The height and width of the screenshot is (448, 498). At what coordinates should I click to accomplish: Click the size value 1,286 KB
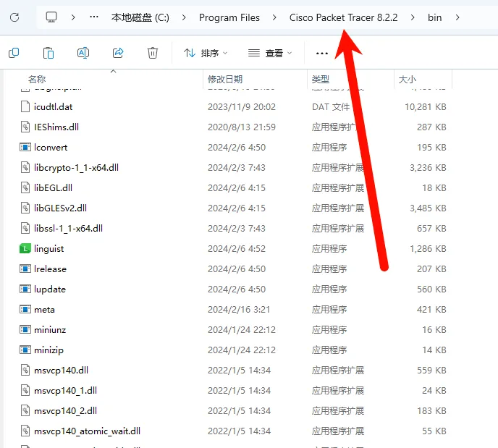pos(428,248)
